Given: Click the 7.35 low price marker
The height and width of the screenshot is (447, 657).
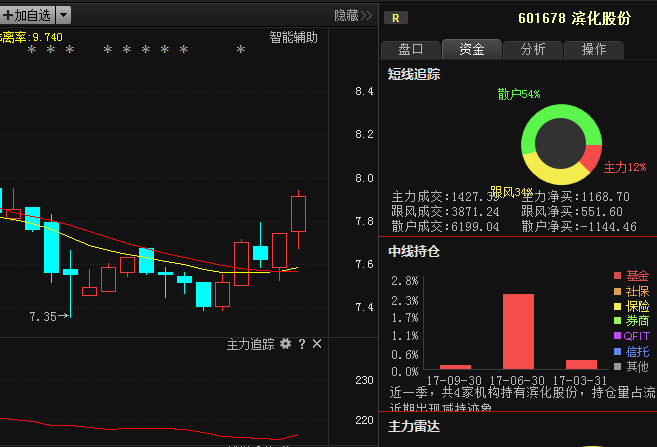Looking at the screenshot, I should coord(49,316).
